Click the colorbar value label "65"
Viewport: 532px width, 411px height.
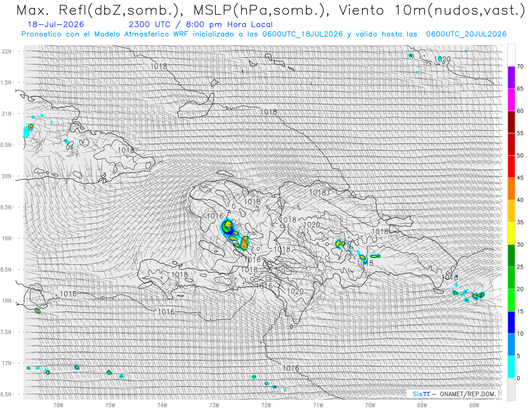pos(520,89)
